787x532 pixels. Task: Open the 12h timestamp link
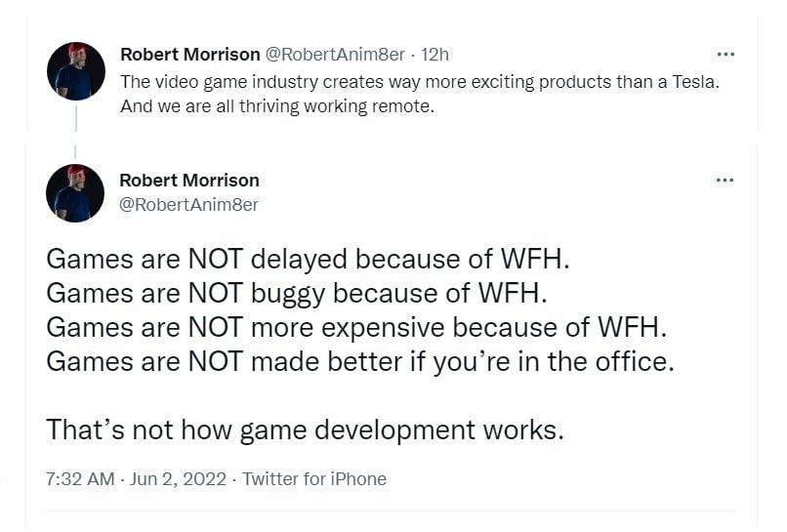(x=435, y=55)
